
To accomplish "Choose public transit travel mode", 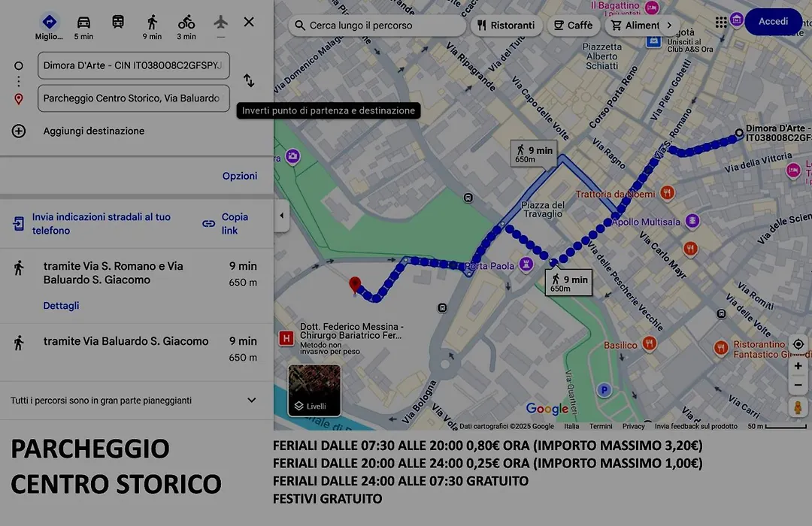I will click(118, 22).
